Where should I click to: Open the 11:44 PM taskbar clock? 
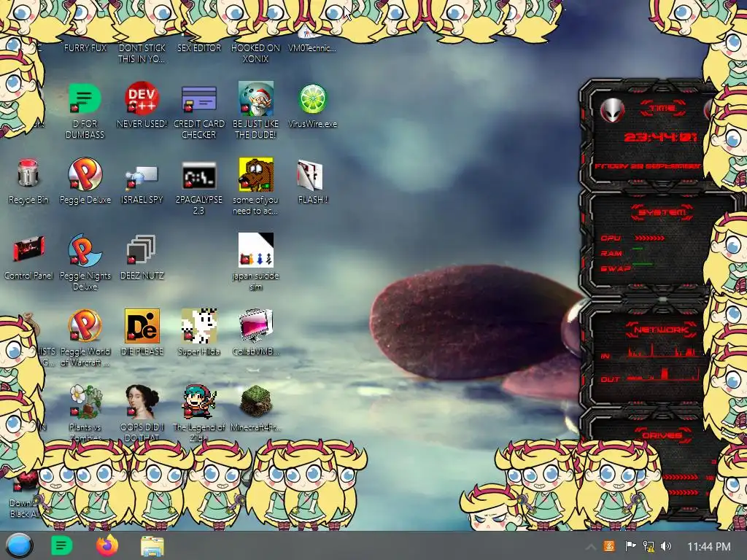[709, 547]
